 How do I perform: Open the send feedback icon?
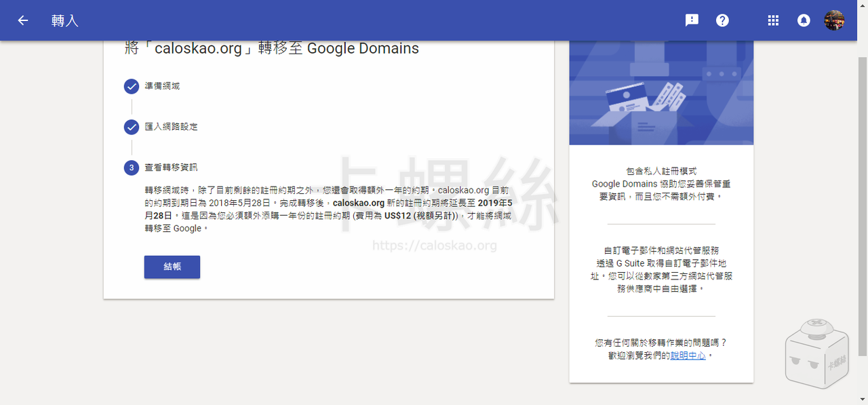pyautogui.click(x=692, y=20)
